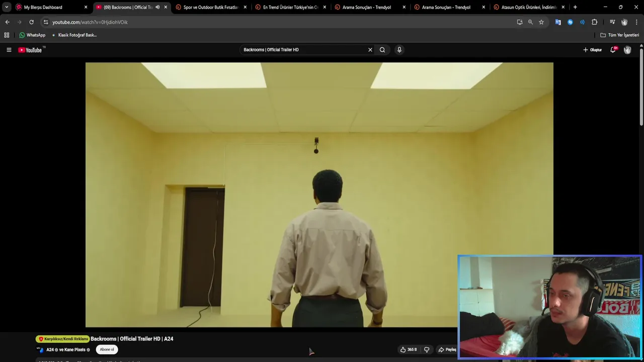Submit search with magnifier button

click(382, 50)
